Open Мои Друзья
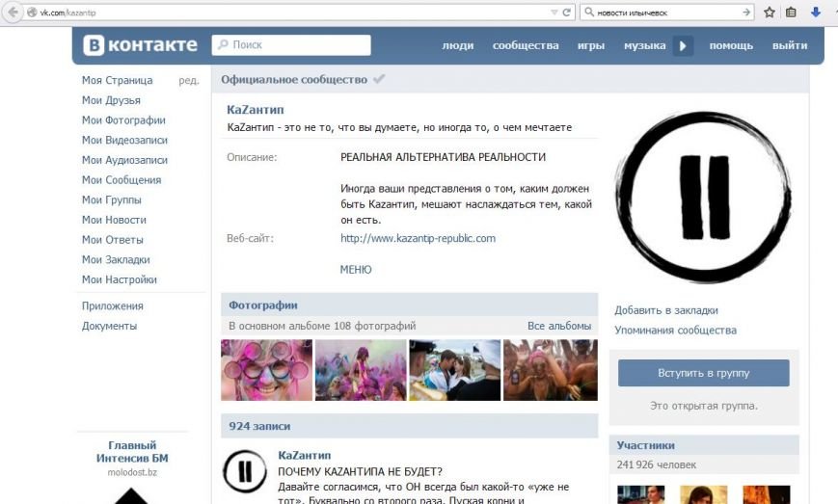The image size is (838, 504). tap(111, 100)
